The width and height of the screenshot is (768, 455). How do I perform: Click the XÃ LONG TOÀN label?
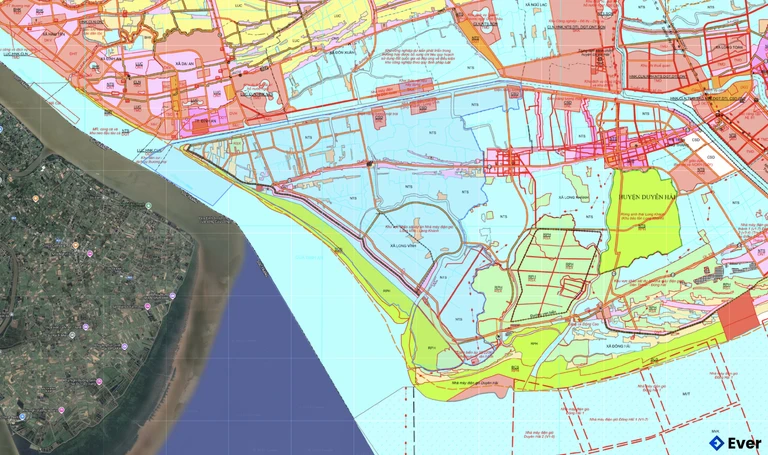725,45
